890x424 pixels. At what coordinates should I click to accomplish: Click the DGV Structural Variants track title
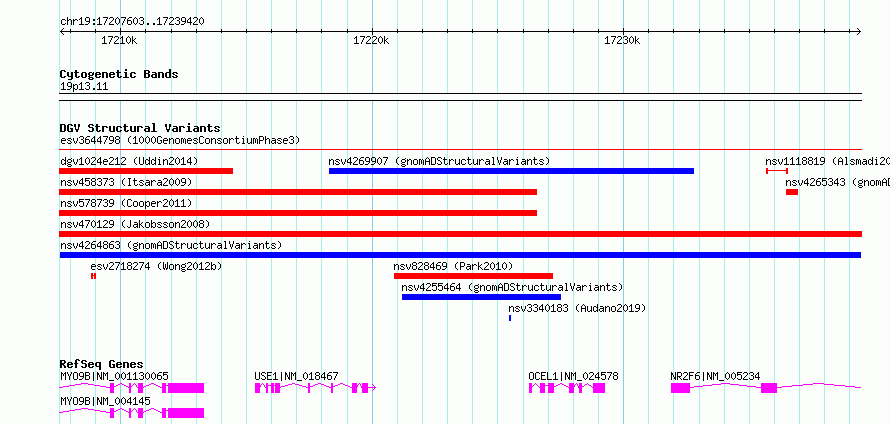tap(140, 128)
